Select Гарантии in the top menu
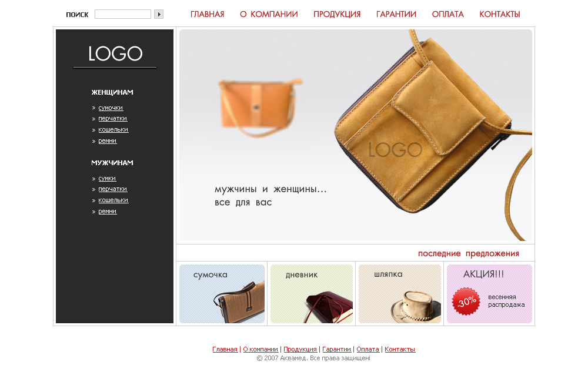This screenshot has height=382, width=588. pyautogui.click(x=396, y=14)
